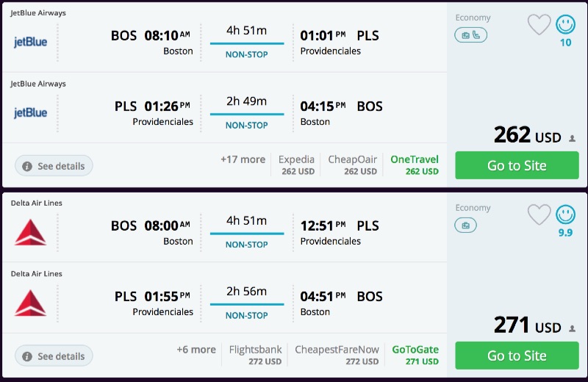Image resolution: width=588 pixels, height=382 pixels.
Task: Click the Delta logo on the outbound flight
Action: (31, 232)
